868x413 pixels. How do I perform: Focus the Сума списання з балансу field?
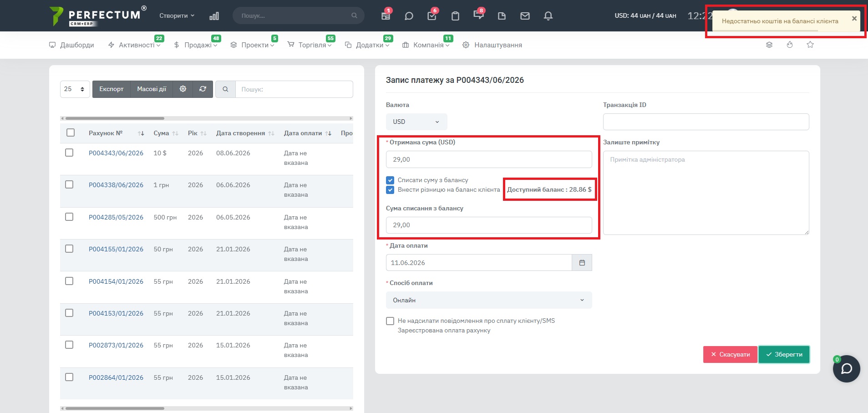pyautogui.click(x=489, y=225)
